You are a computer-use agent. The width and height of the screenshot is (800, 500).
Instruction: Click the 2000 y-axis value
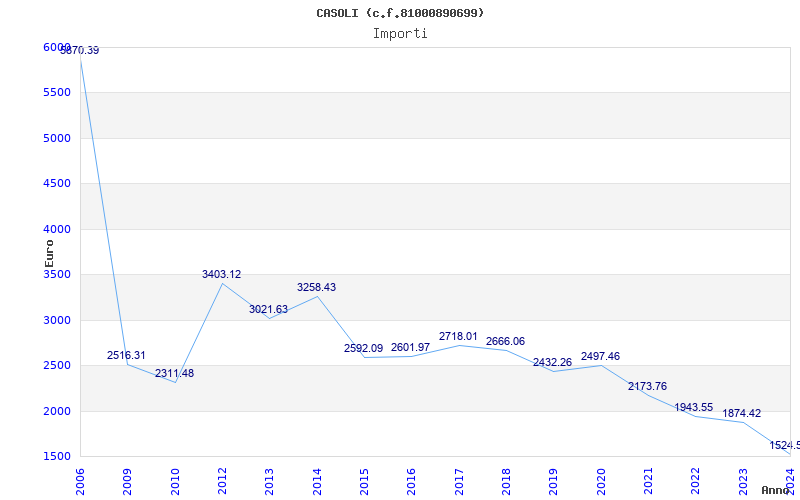[x=57, y=411]
